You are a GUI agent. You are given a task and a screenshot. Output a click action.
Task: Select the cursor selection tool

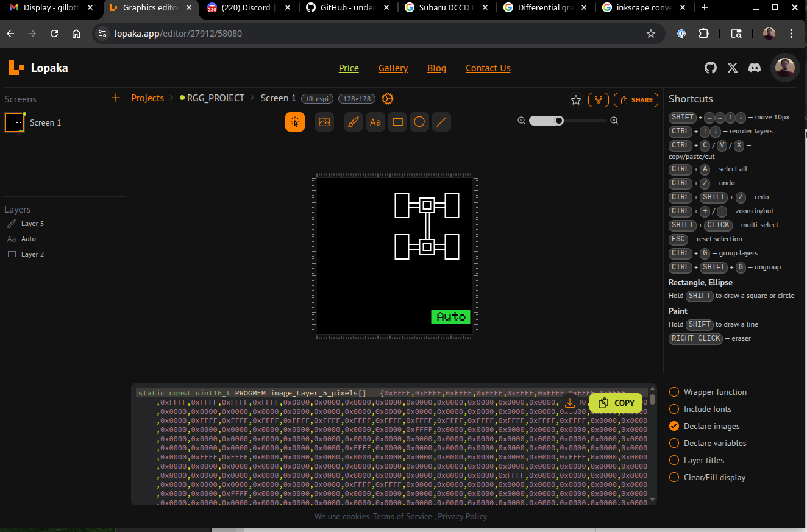click(295, 122)
